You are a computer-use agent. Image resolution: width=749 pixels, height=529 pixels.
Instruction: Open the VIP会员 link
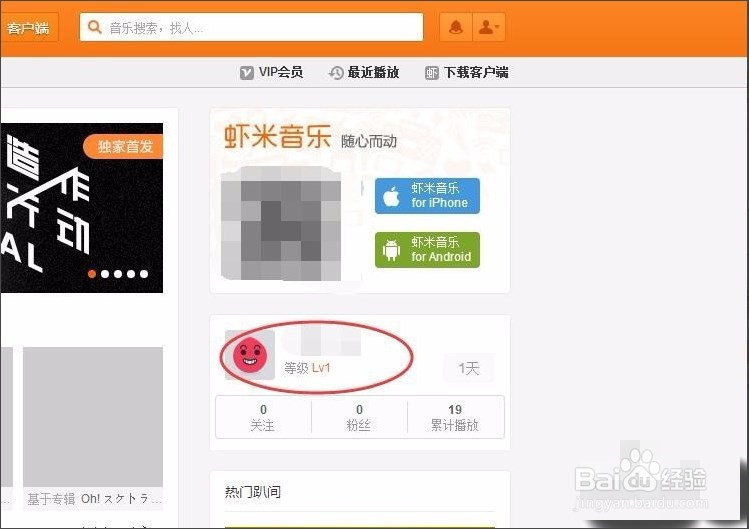(280, 72)
